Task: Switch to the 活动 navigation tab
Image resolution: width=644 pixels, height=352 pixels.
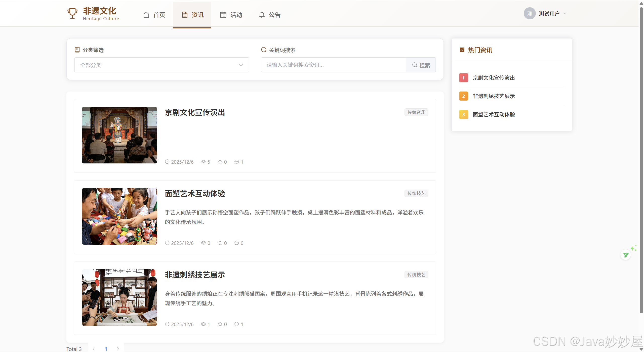Action: click(231, 15)
